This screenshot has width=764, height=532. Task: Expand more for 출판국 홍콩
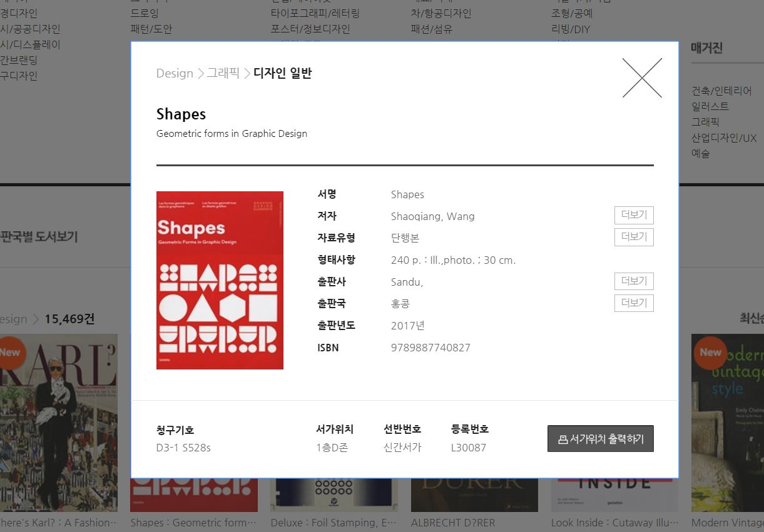pos(633,303)
